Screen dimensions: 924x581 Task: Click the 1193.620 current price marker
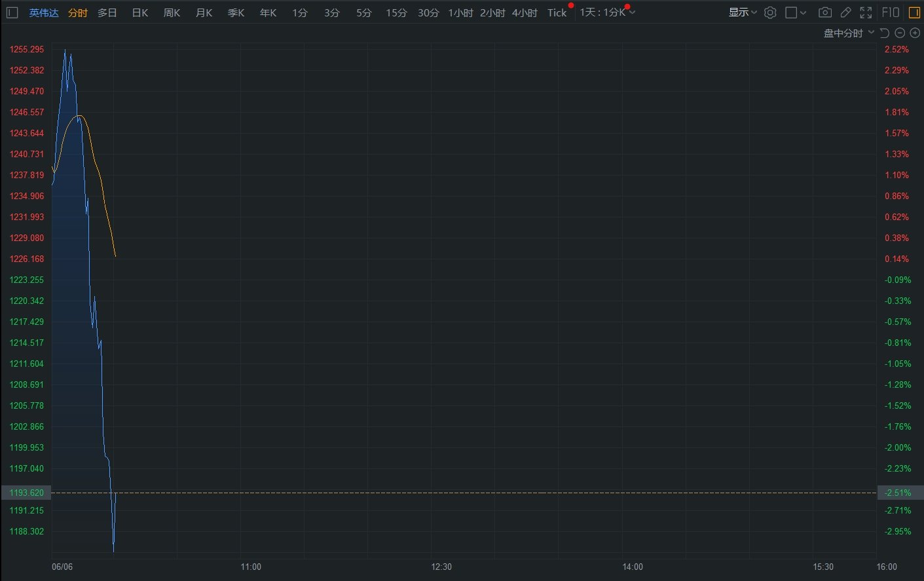[x=26, y=493]
